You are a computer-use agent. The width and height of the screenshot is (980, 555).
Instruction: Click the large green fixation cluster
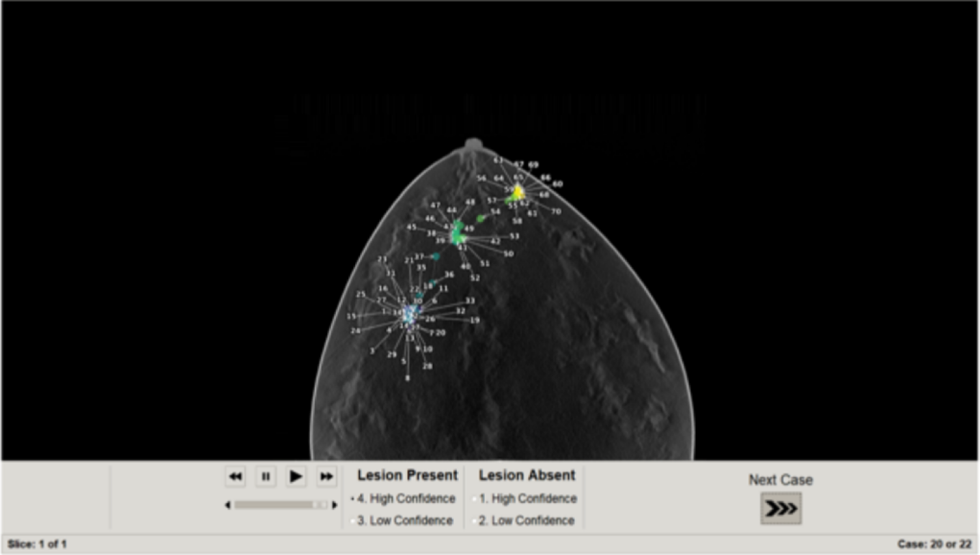[457, 236]
